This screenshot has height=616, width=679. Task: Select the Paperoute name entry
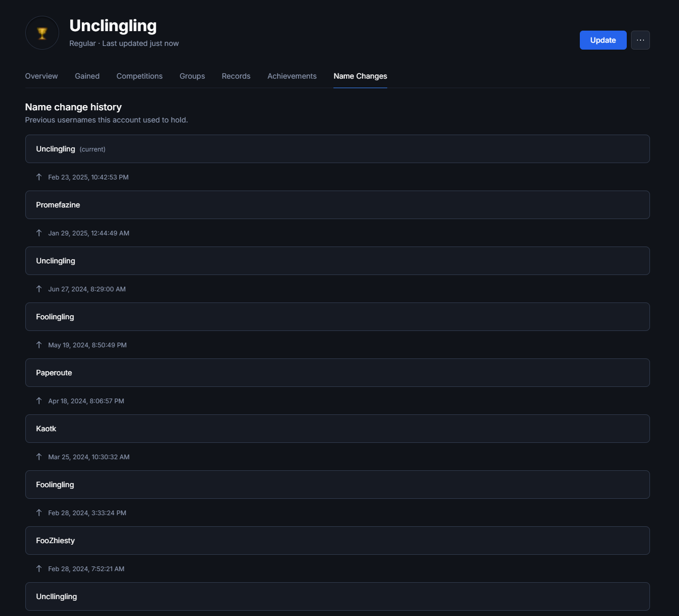(x=338, y=373)
